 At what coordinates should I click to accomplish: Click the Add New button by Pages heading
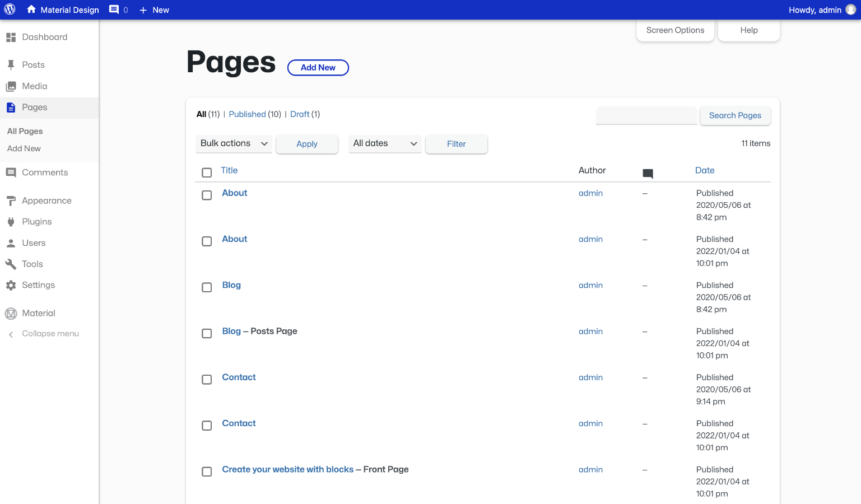point(318,67)
